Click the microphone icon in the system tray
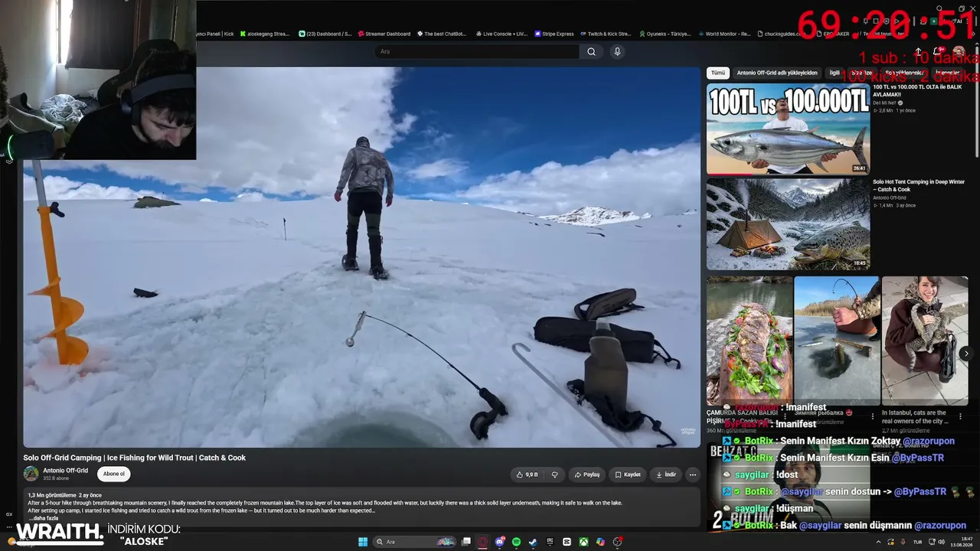 pos(902,542)
